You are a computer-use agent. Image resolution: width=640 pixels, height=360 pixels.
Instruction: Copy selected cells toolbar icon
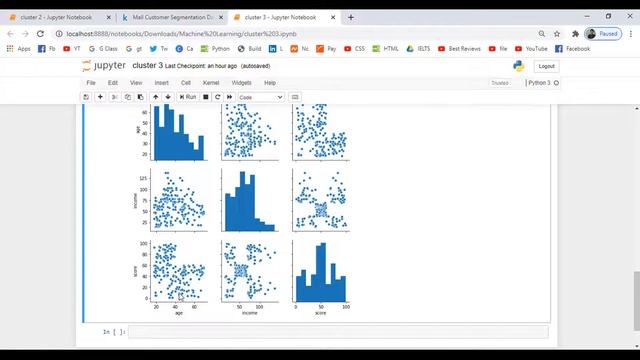point(128,97)
